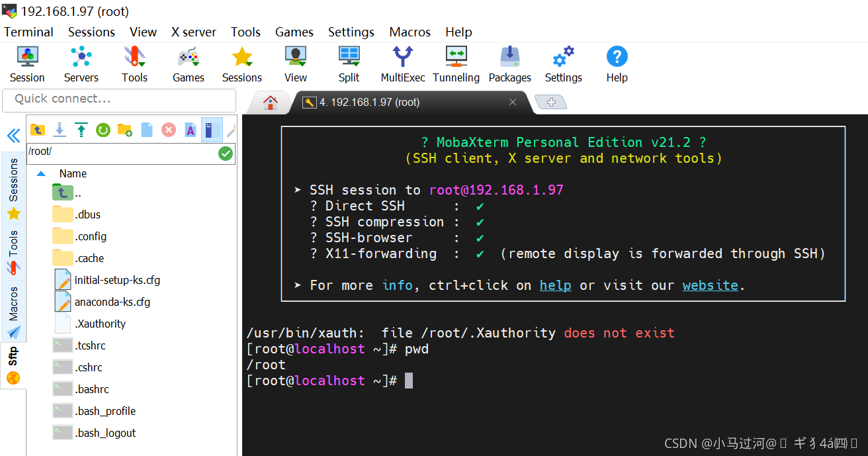Open the Help menu in the menu bar
Viewport: 868px width, 456px height.
458,32
